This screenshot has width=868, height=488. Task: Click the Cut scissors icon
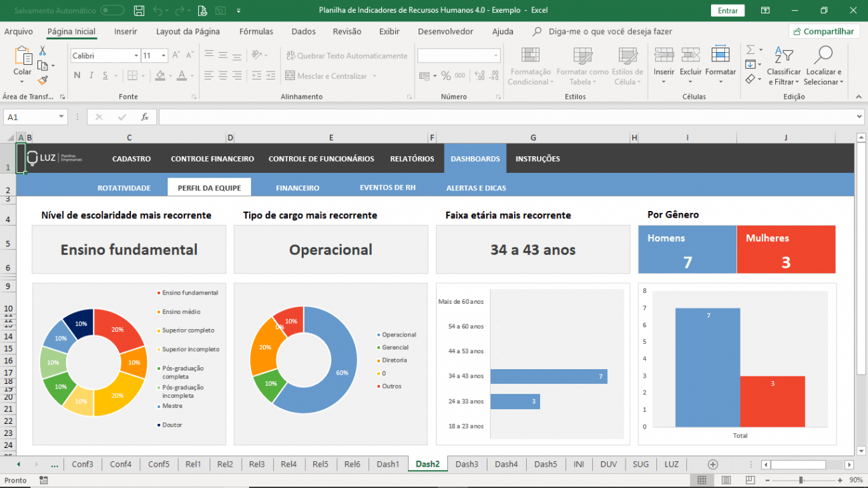point(43,51)
